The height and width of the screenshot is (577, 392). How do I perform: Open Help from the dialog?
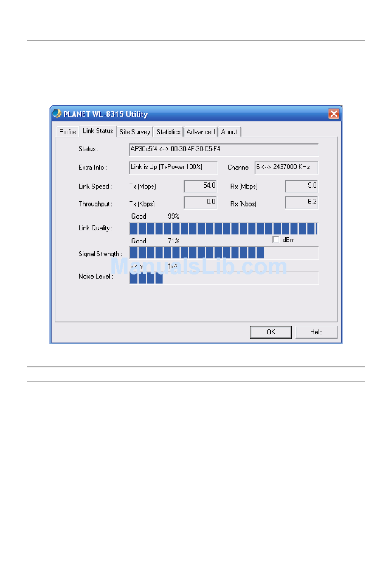click(316, 332)
